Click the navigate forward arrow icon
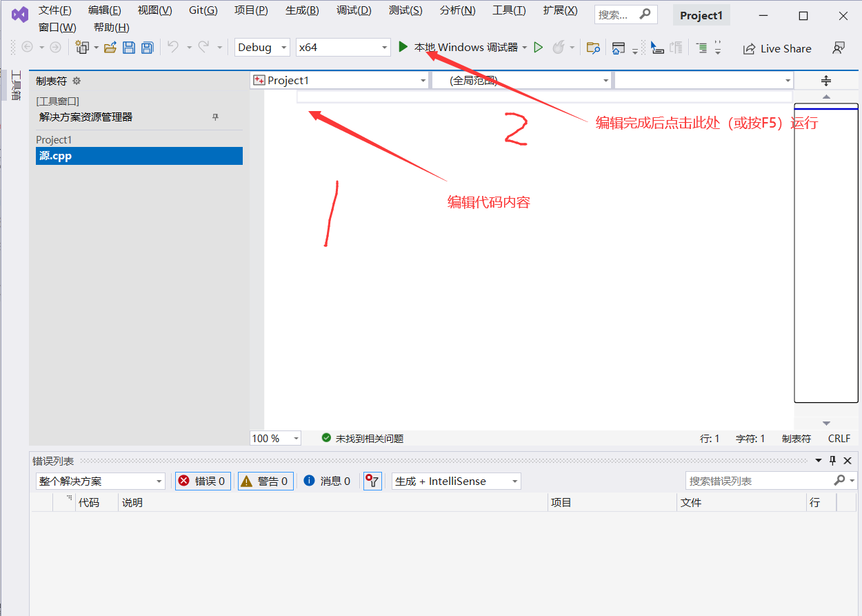 [x=55, y=48]
